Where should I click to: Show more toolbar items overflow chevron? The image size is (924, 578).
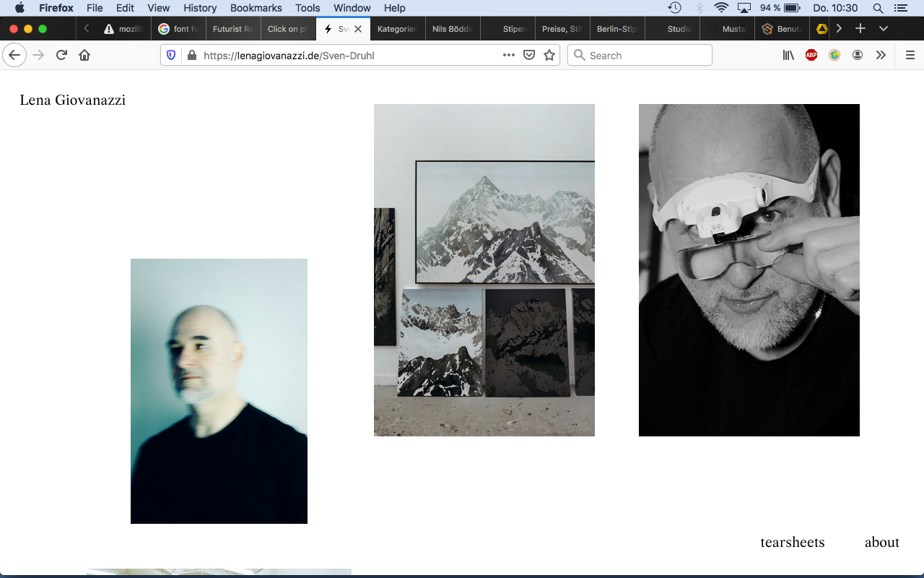(881, 55)
